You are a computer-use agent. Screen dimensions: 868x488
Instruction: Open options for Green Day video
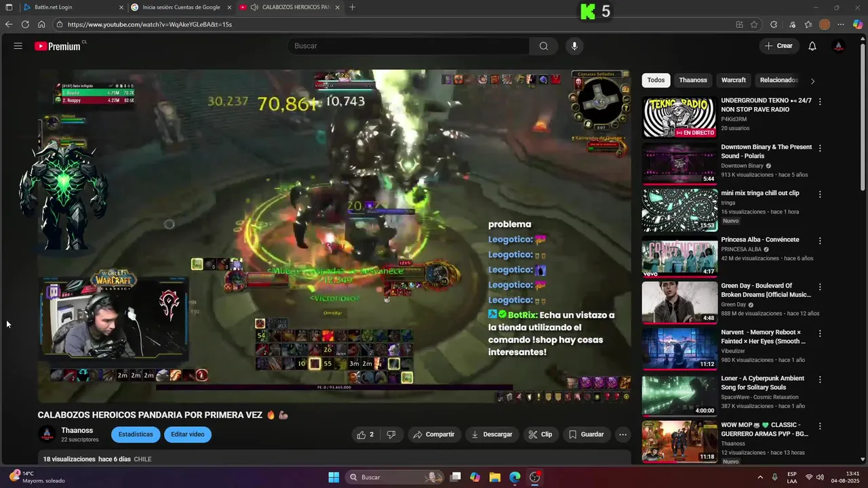pyautogui.click(x=820, y=287)
